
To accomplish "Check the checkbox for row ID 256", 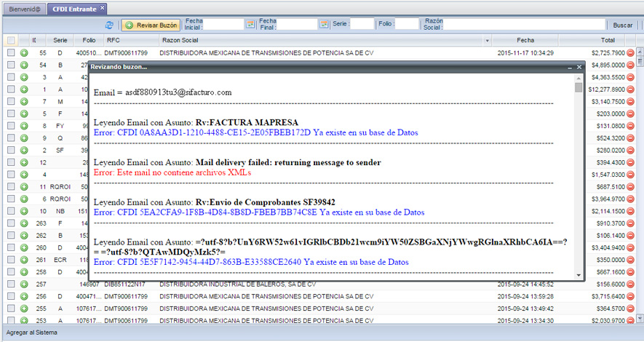I will [x=11, y=296].
